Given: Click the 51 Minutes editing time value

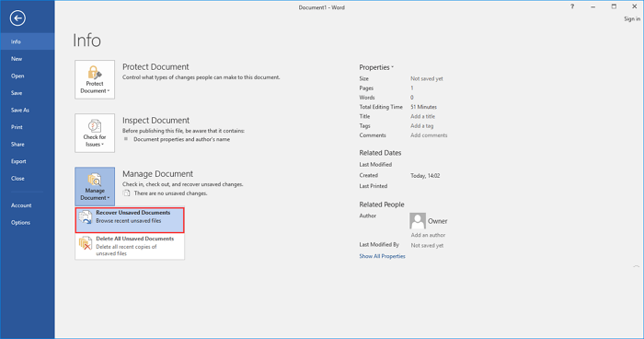Looking at the screenshot, I should (x=423, y=107).
